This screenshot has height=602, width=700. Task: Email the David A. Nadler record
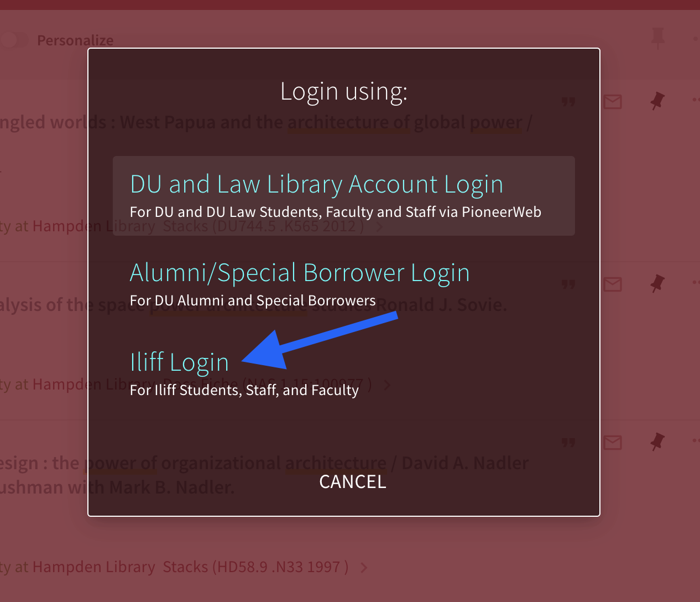(x=613, y=443)
